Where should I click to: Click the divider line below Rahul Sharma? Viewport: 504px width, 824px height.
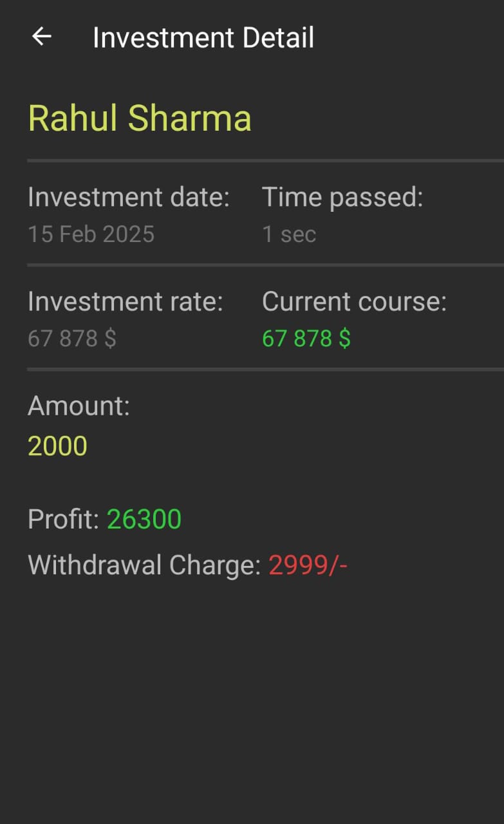tap(265, 160)
